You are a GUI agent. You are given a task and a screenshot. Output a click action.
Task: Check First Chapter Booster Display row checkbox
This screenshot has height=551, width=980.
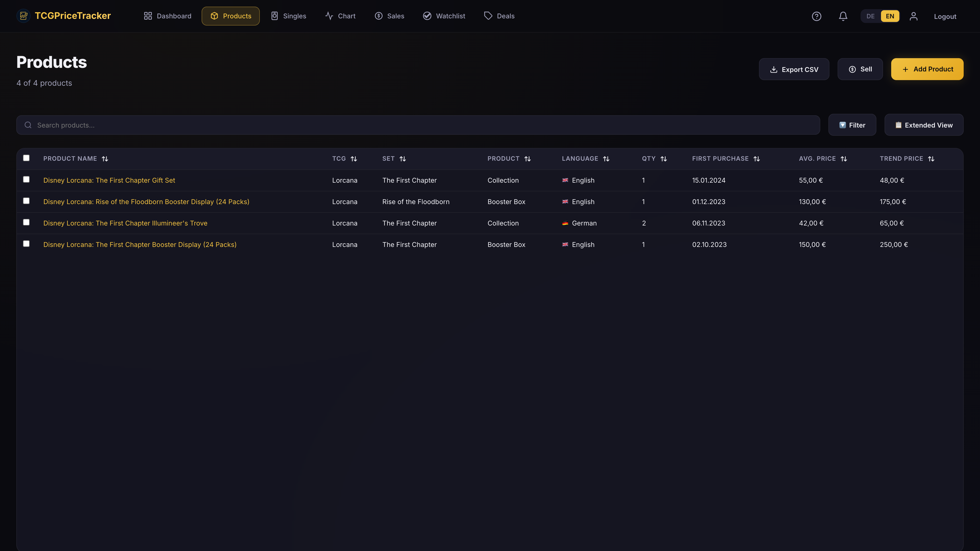[x=26, y=244]
